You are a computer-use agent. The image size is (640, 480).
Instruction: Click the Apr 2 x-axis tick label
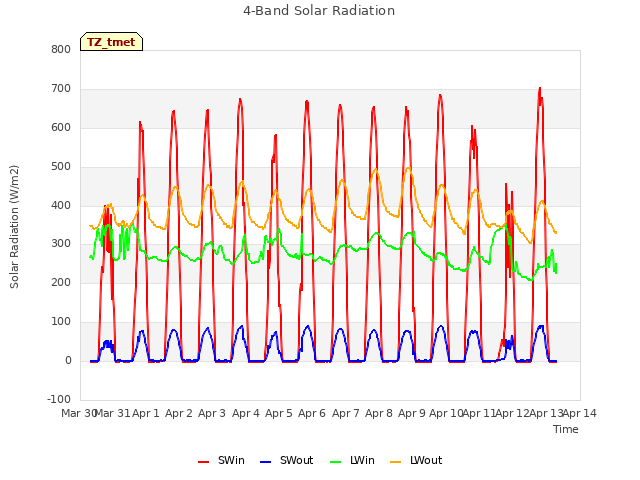pyautogui.click(x=179, y=413)
